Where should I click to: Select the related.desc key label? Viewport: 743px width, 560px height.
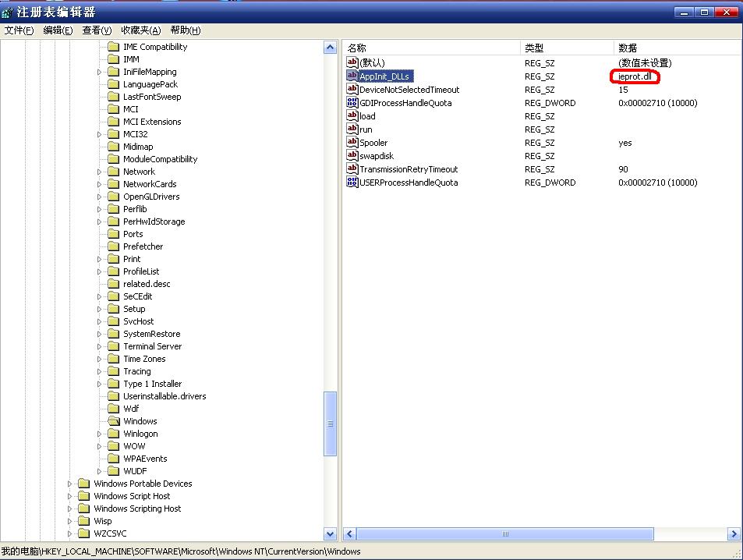coord(147,284)
